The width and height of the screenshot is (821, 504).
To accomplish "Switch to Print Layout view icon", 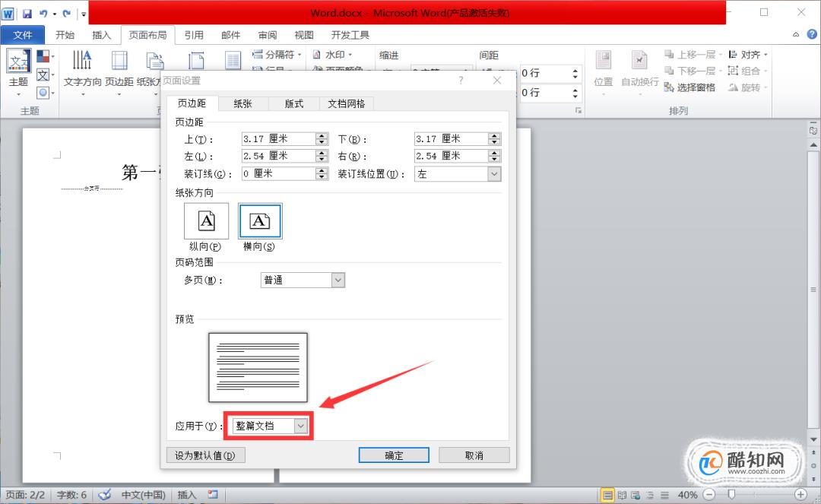I will (x=607, y=495).
